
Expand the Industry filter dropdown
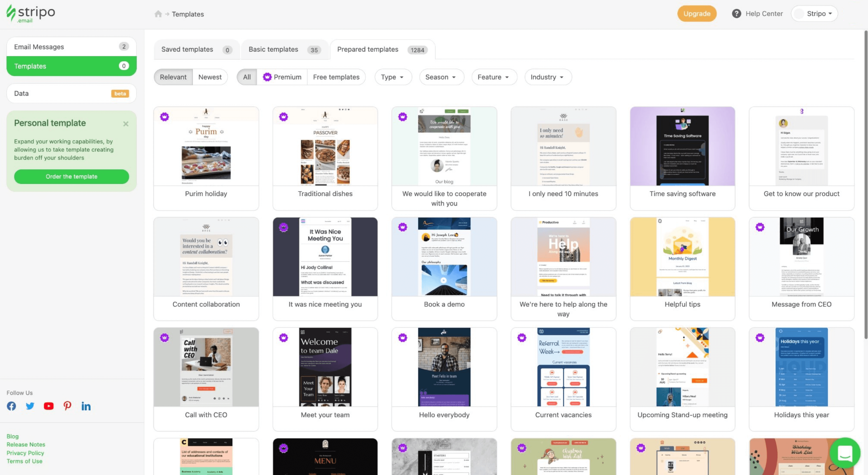[547, 77]
